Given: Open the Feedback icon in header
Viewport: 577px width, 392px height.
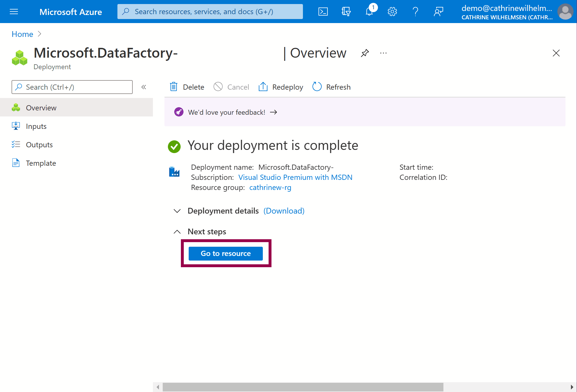Looking at the screenshot, I should (x=438, y=12).
